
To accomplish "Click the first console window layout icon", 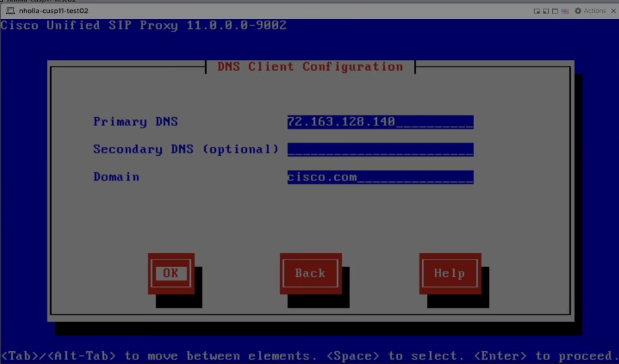I will (537, 11).
